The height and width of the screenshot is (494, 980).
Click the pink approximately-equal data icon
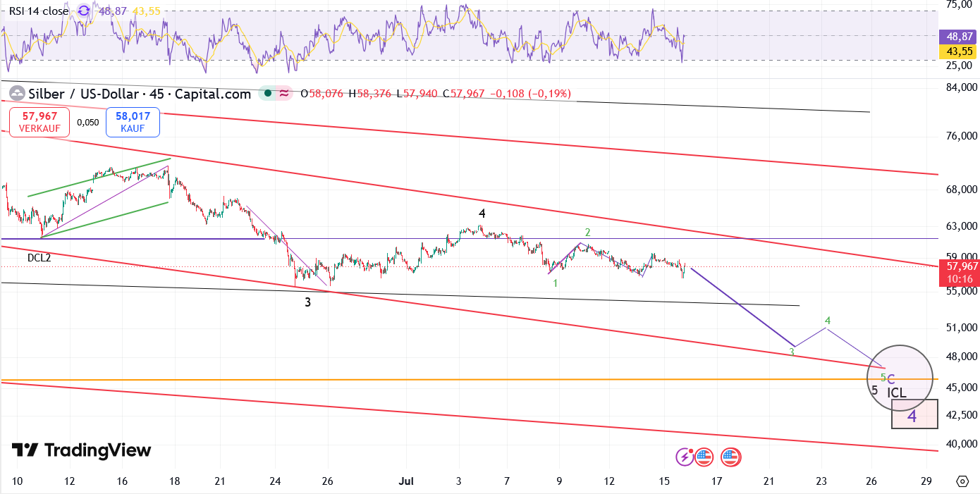click(284, 94)
